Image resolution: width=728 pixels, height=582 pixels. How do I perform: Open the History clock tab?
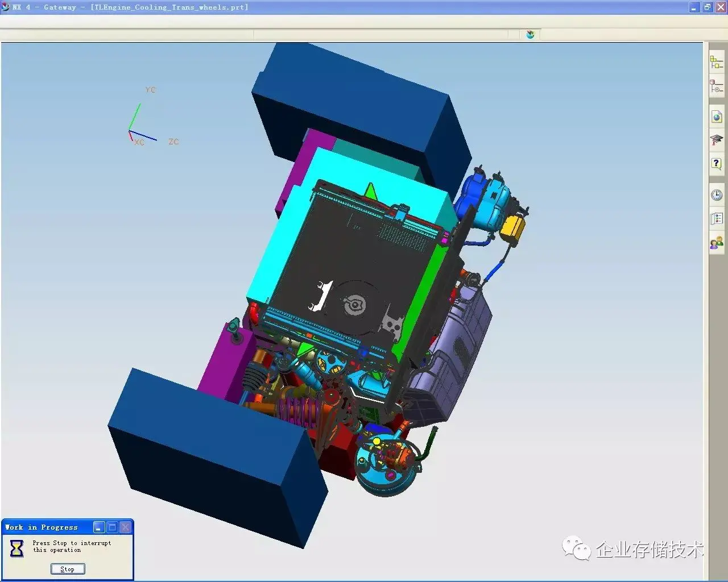(716, 195)
